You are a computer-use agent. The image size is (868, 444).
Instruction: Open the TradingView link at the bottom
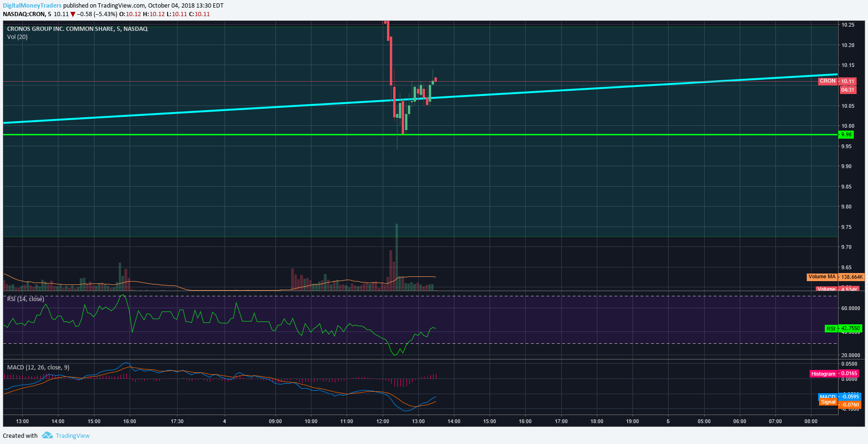click(73, 436)
